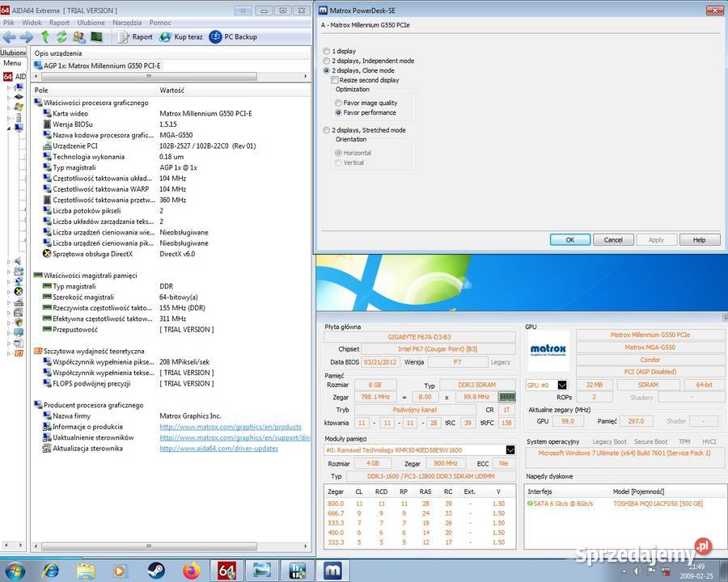Switch to AIDA64 taskbar button
728x582 pixels.
click(226, 571)
